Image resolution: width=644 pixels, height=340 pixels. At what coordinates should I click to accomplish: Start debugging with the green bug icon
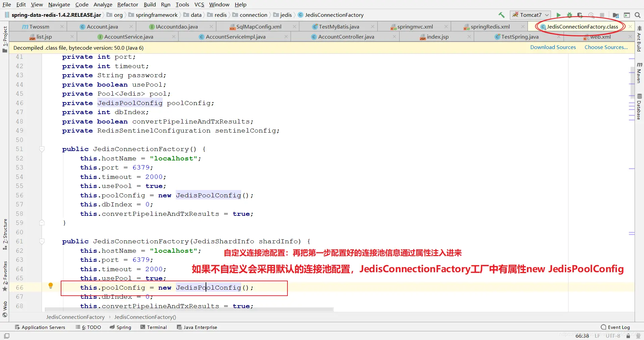coord(570,15)
